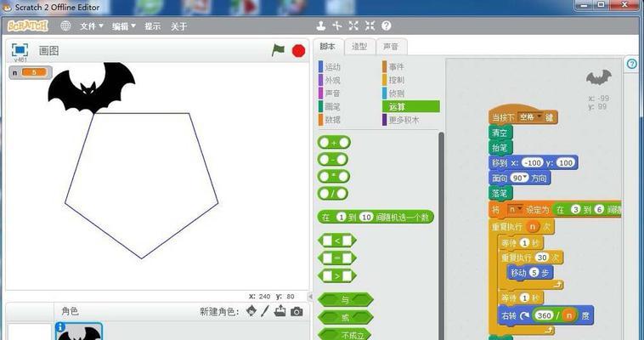
Task: Click the 或 logic block
Action: 346,317
